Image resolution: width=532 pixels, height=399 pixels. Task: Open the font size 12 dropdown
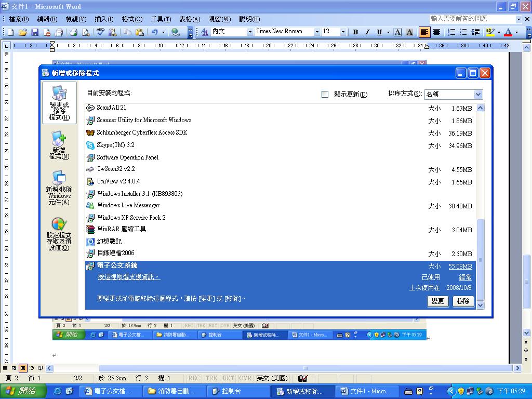pos(343,32)
